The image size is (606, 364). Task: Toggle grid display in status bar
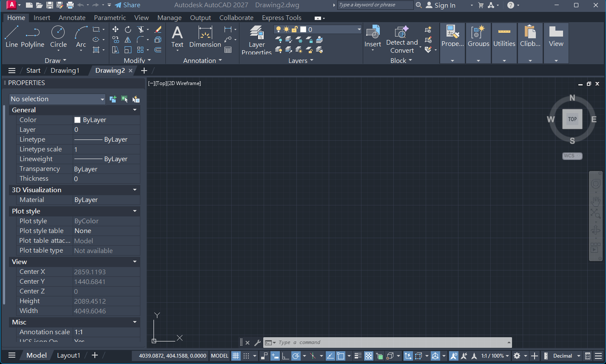[236, 356]
